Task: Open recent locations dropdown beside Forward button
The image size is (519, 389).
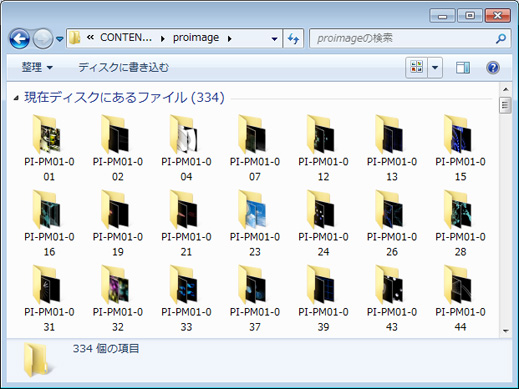Action: (60, 39)
